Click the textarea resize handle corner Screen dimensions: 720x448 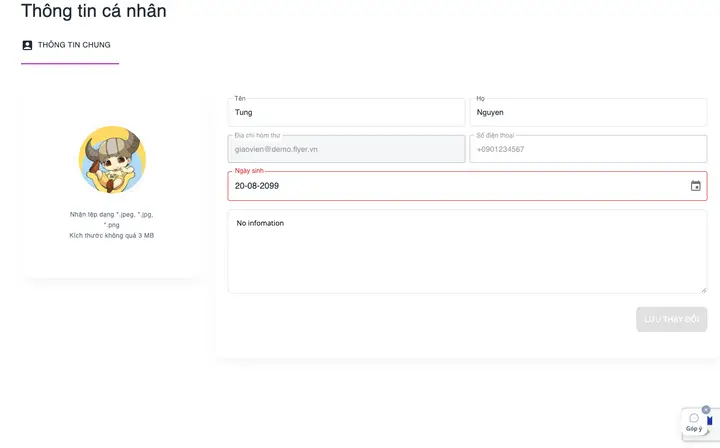click(x=704, y=290)
